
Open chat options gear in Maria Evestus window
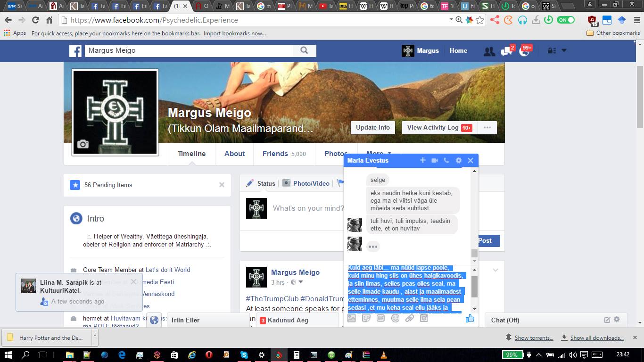pos(459,160)
